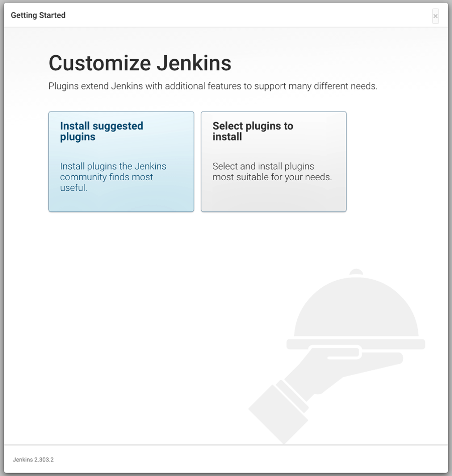Screen dimensions: 452x476
Task: Click the Jenkins 2.303.2 version label
Action: pyautogui.click(x=33, y=459)
